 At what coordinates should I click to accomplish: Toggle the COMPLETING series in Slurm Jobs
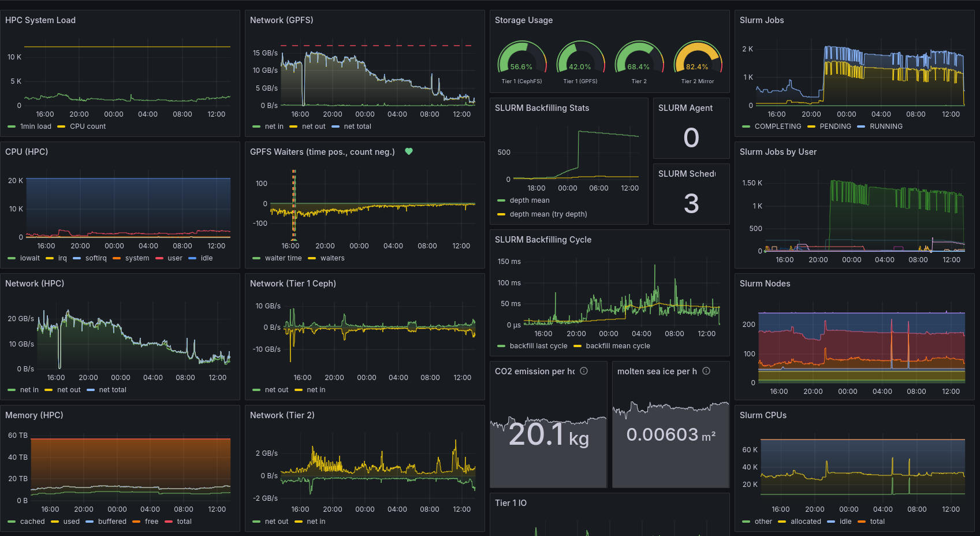click(778, 126)
